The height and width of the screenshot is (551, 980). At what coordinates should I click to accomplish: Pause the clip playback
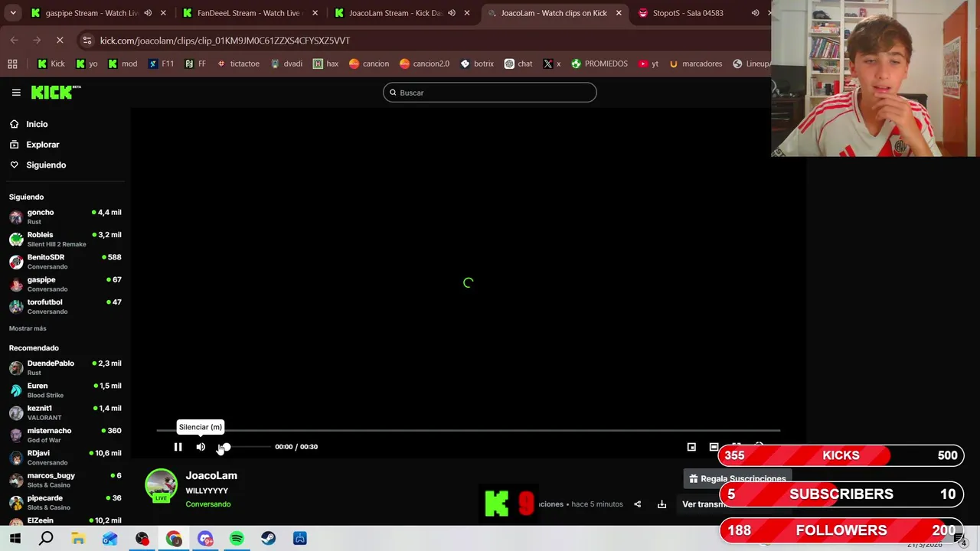178,447
